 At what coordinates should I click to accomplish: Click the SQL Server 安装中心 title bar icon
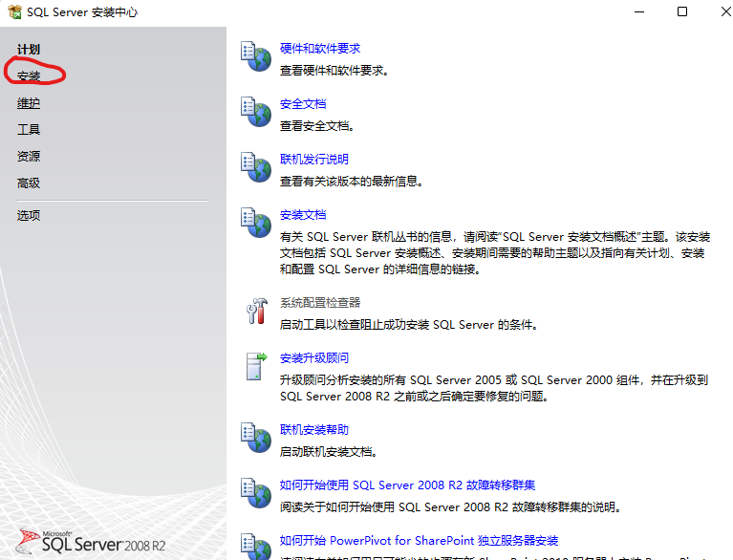(x=15, y=11)
